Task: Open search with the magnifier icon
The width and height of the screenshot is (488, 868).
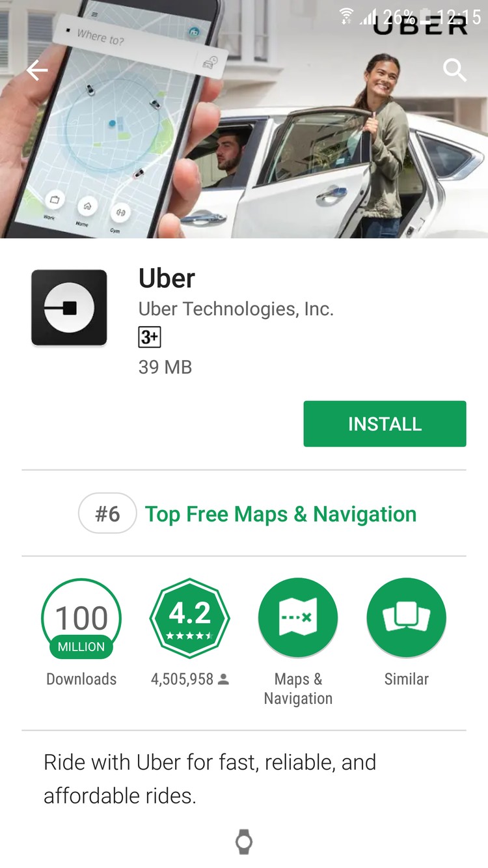Action: (455, 70)
